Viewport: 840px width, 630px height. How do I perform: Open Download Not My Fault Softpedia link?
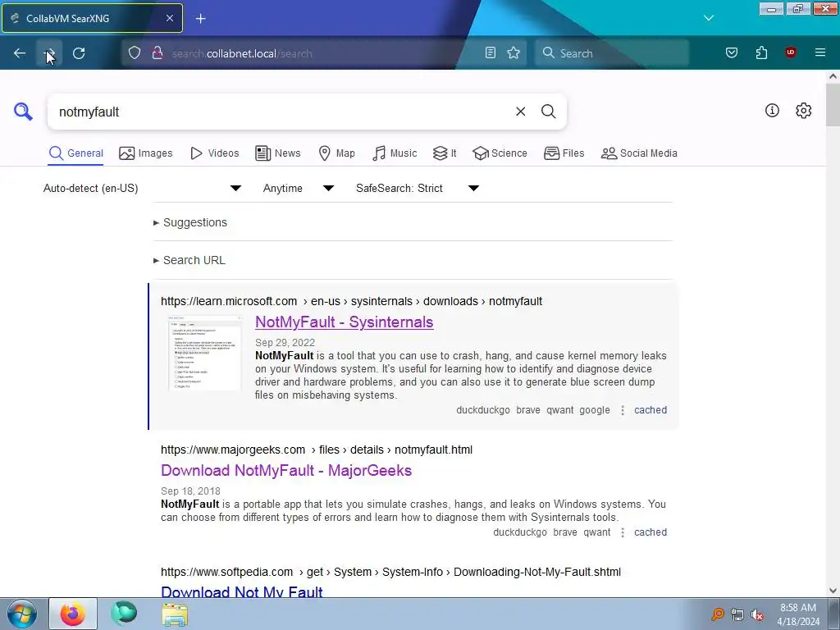(x=242, y=591)
